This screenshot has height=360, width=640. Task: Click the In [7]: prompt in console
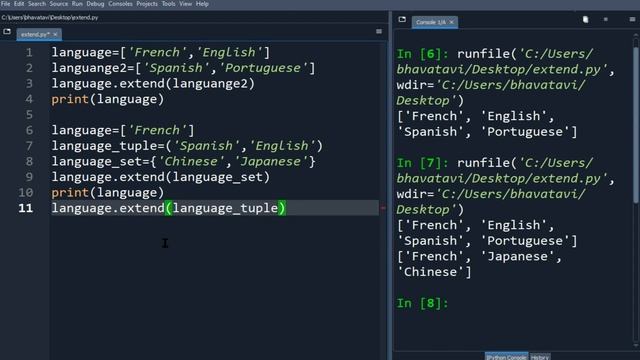(x=422, y=163)
